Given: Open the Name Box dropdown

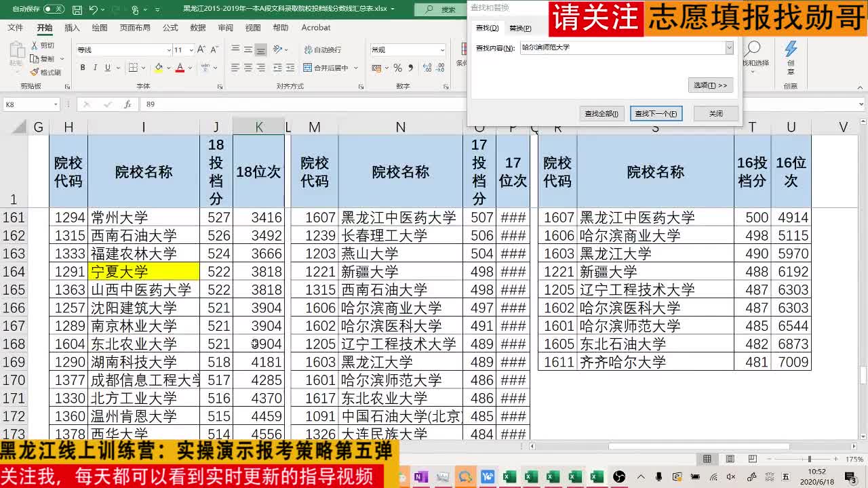Looking at the screenshot, I should [56, 104].
